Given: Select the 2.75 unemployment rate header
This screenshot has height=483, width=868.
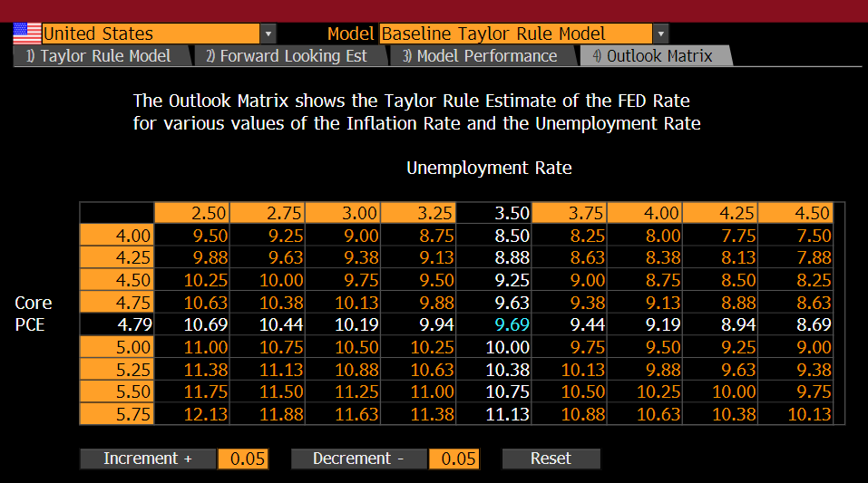Looking at the screenshot, I should 268,213.
